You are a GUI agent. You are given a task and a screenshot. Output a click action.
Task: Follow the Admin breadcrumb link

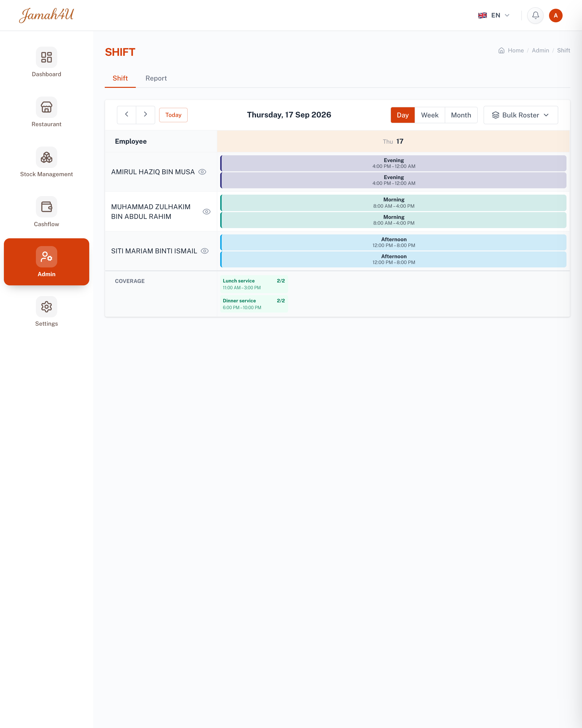tap(540, 50)
